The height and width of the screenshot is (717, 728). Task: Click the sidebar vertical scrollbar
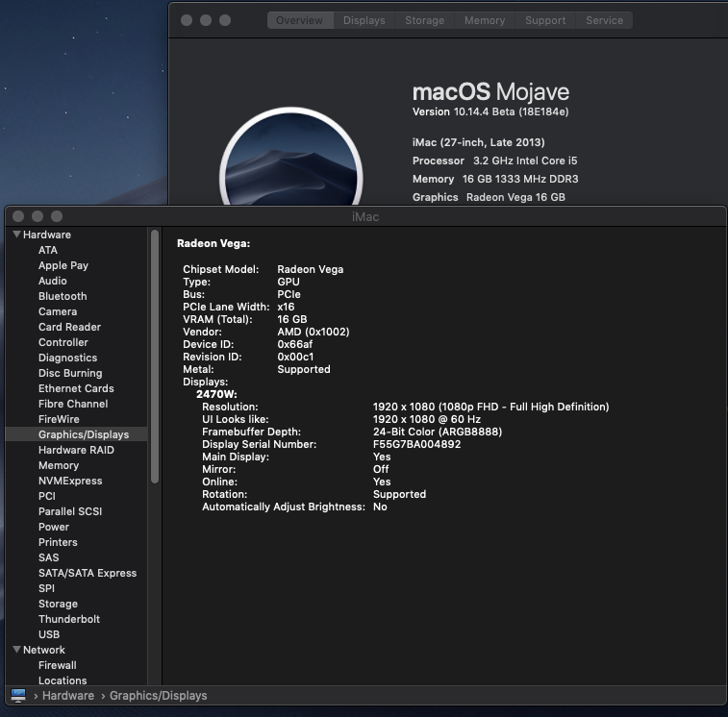[x=154, y=356]
